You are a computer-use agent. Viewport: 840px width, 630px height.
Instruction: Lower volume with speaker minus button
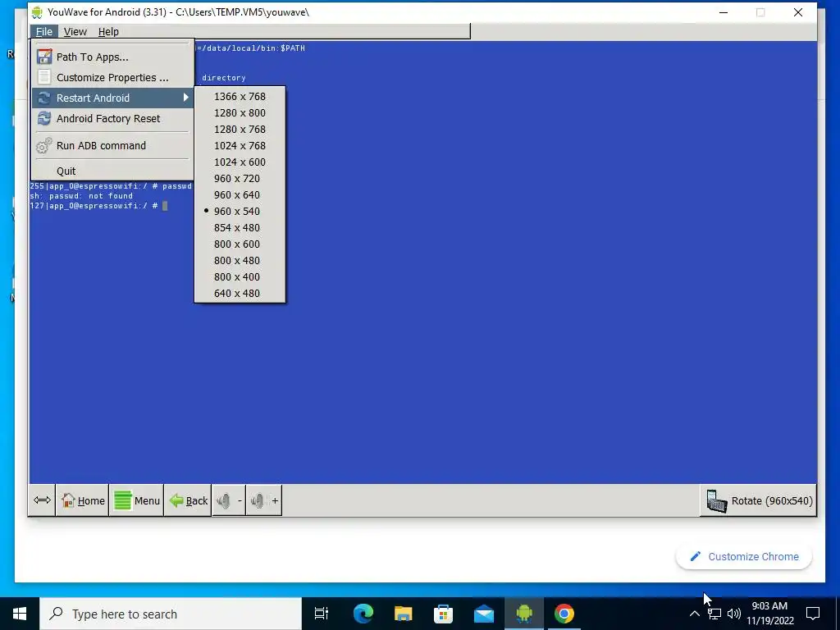click(x=229, y=500)
